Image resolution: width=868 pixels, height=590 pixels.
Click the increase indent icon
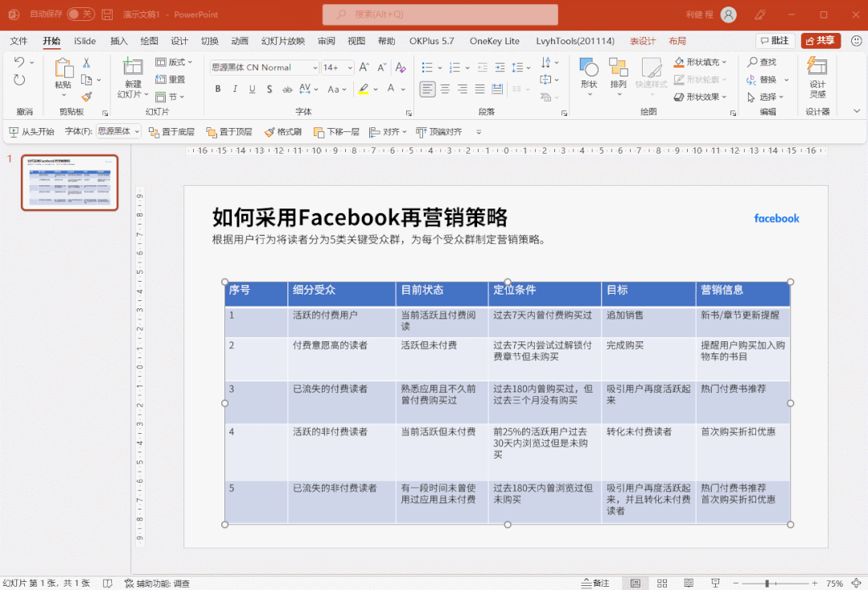point(500,67)
